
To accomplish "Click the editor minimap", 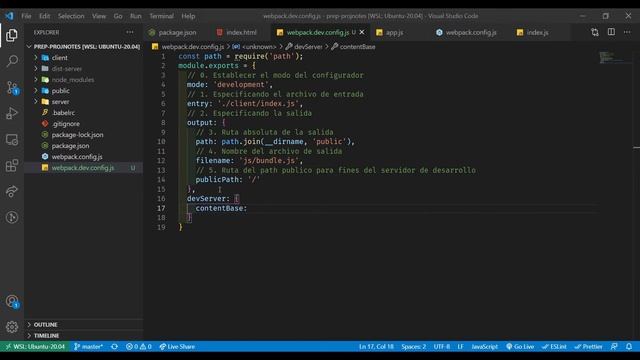I will 615,57.
